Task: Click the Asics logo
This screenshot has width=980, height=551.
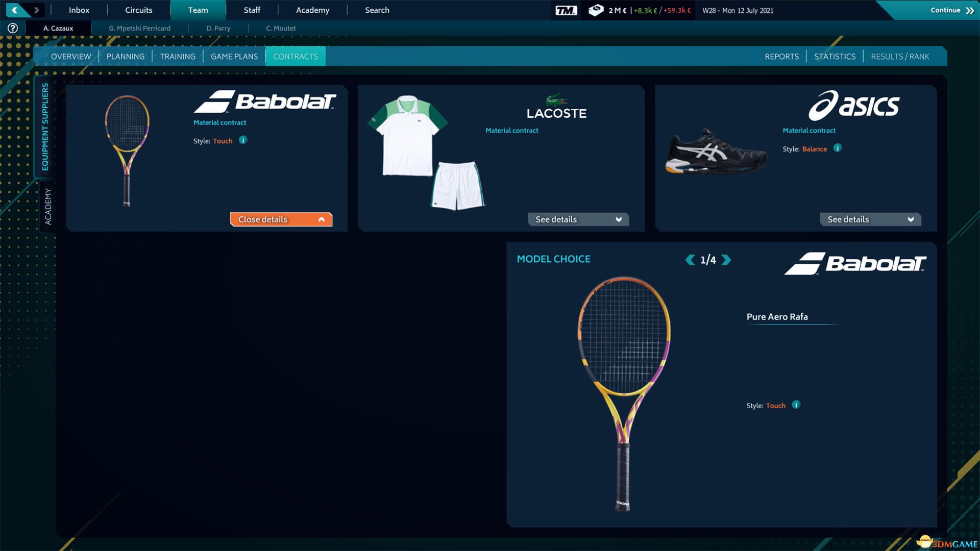Action: [854, 106]
